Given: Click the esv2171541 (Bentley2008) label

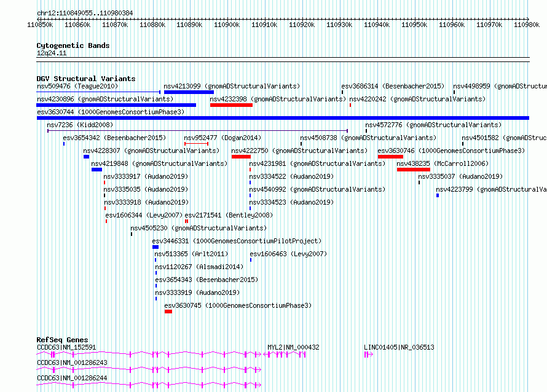Looking at the screenshot, I should pos(229,215).
